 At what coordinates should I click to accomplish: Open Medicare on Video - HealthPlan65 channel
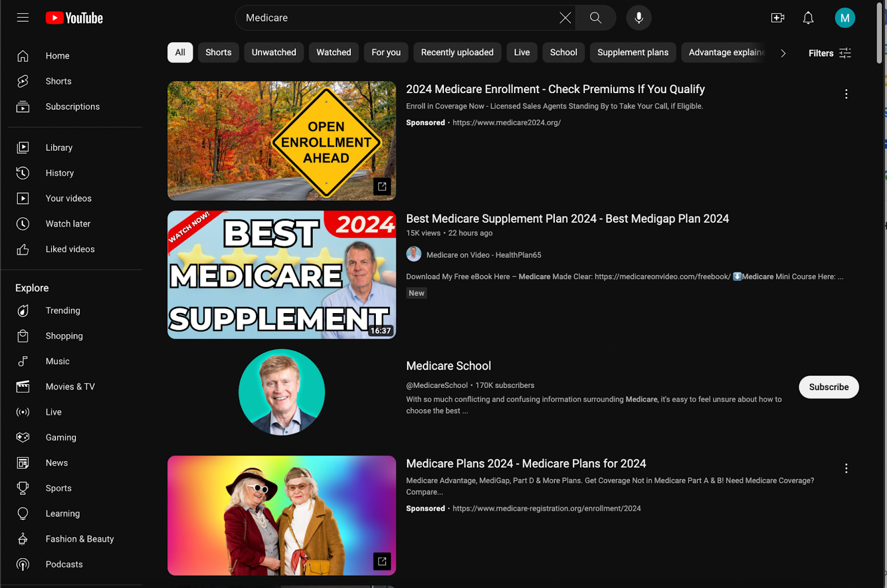click(484, 255)
